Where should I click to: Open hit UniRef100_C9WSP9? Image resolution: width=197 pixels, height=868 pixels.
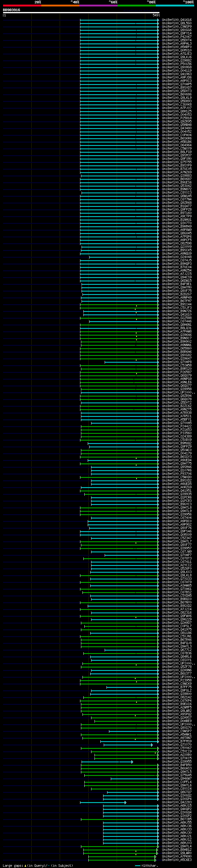[x=176, y=26]
